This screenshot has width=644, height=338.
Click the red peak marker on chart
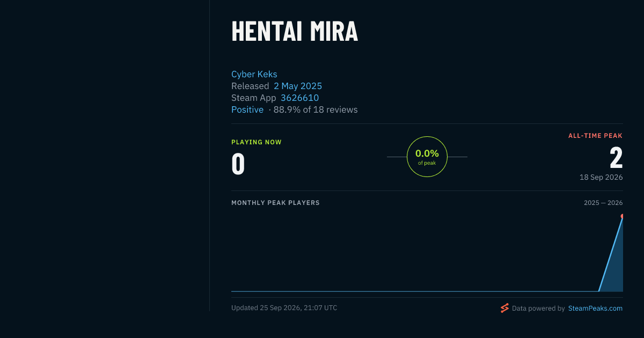(x=622, y=216)
